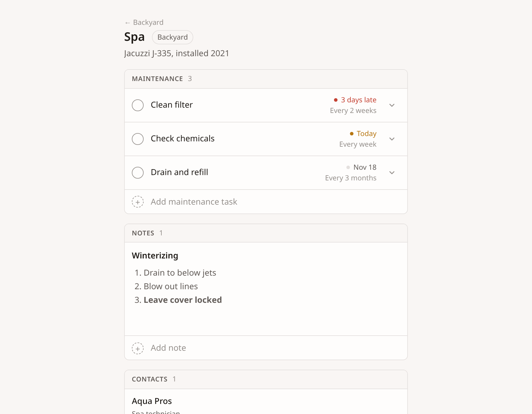Select the Clean filter task title
This screenshot has width=532, height=414.
point(172,105)
